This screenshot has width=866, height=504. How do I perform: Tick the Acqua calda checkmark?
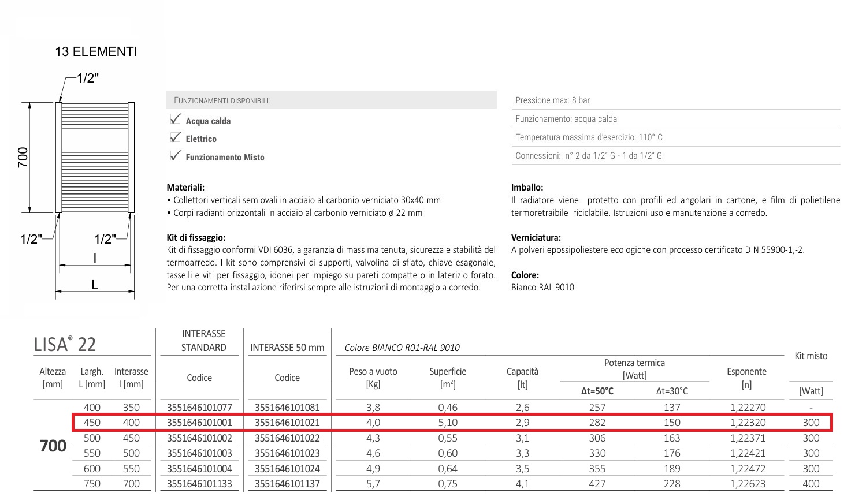[176, 120]
